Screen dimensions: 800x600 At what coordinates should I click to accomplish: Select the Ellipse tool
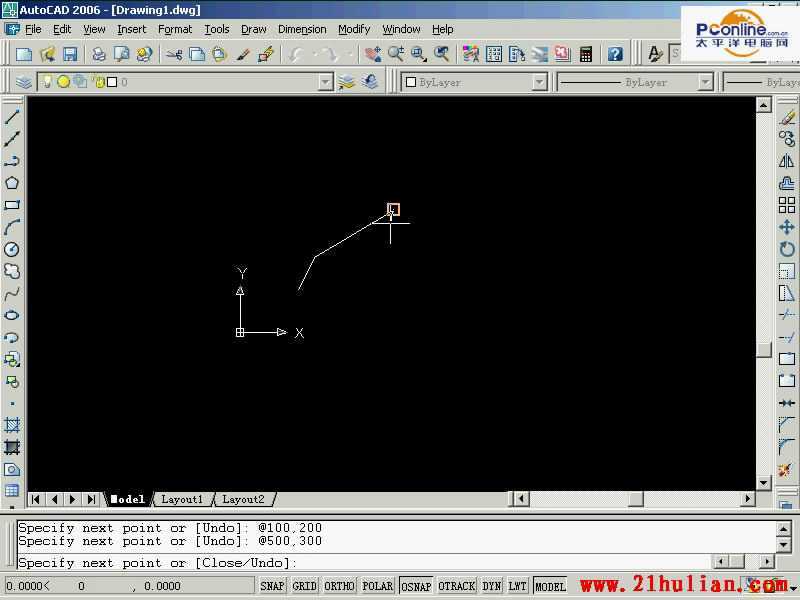coord(12,315)
